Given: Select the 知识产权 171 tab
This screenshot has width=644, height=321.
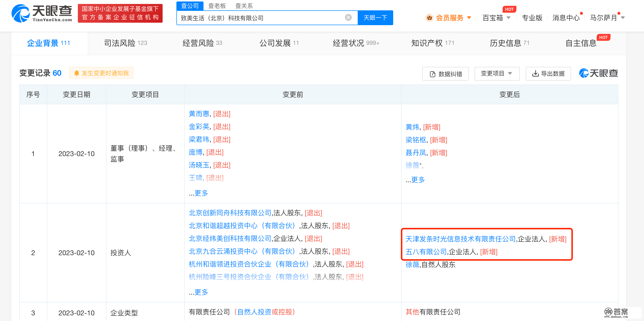Looking at the screenshot, I should point(433,43).
